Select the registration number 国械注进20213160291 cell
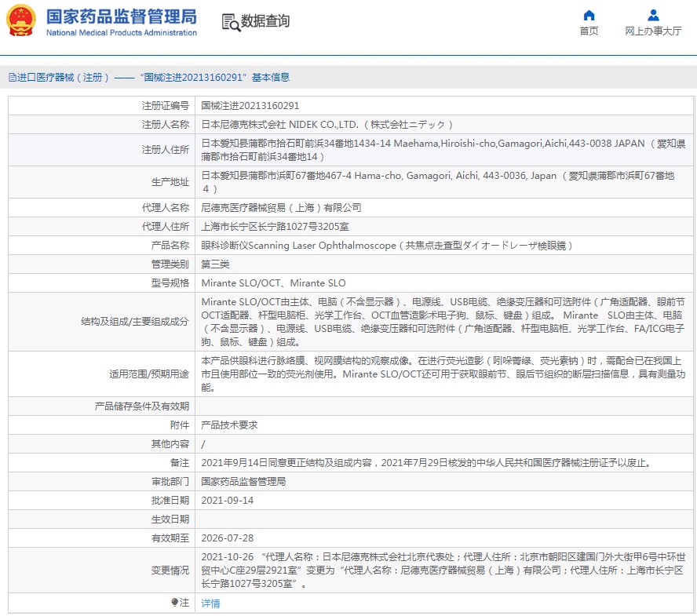The image size is (697, 616). pyautogui.click(x=250, y=105)
